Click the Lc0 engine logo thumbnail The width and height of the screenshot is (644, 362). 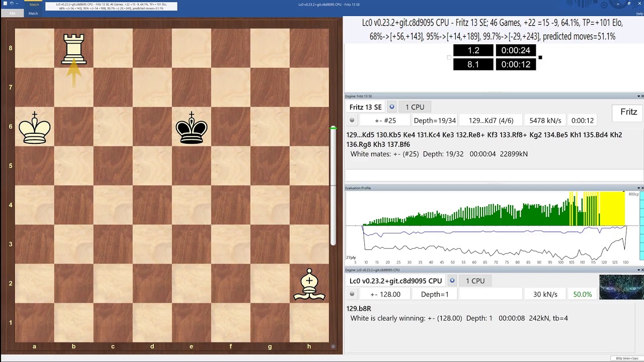click(621, 287)
